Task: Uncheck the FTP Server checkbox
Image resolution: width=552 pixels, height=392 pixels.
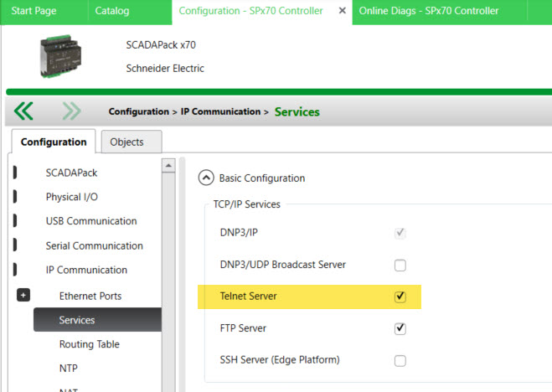Action: [400, 328]
